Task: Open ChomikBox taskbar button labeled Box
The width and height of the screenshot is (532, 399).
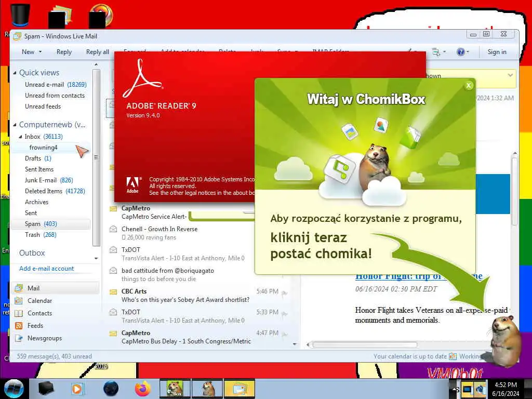Action: pos(175,389)
